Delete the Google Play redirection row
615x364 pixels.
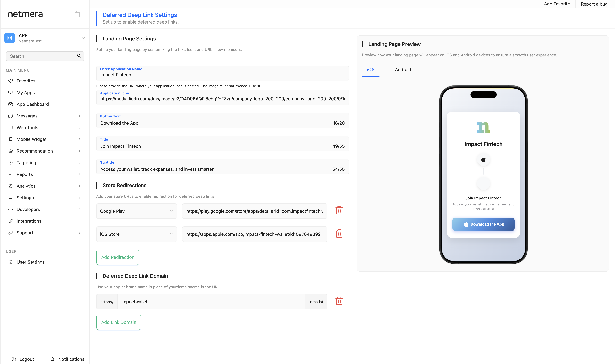(339, 210)
